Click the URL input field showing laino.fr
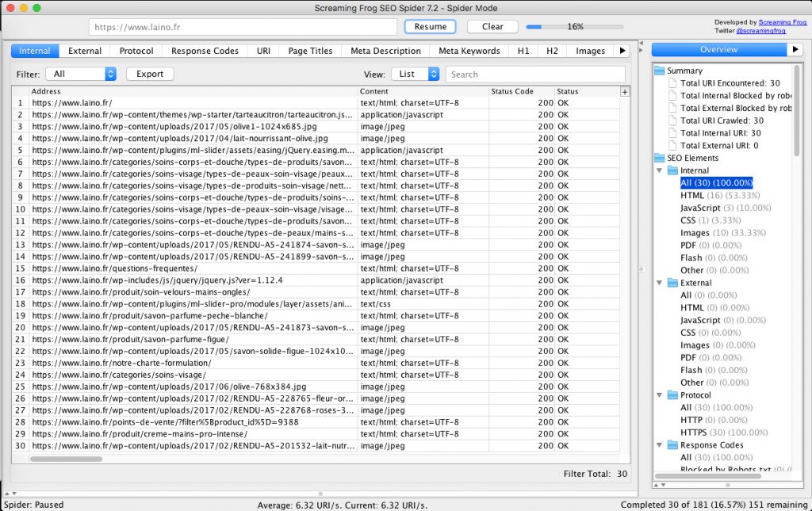812x511 pixels. [243, 27]
